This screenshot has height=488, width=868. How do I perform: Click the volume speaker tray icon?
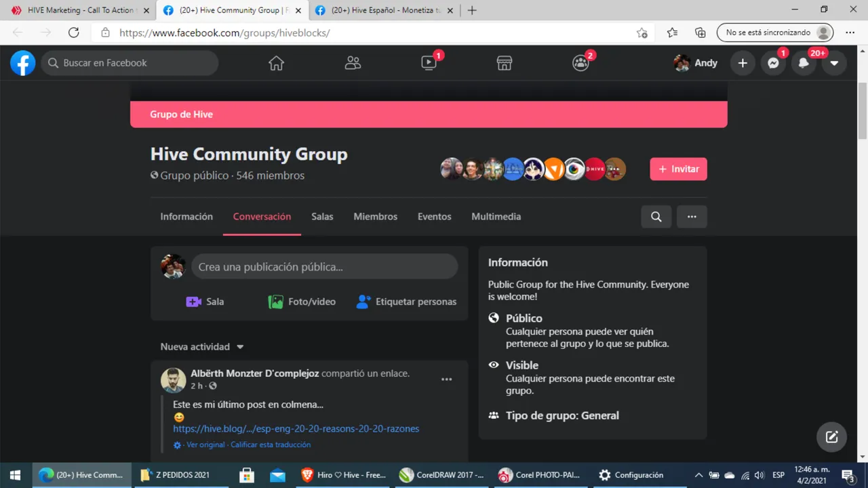tap(759, 475)
